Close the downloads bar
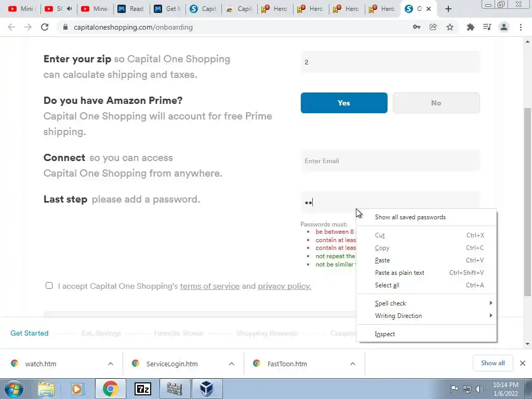The height and width of the screenshot is (399, 532). [523, 363]
